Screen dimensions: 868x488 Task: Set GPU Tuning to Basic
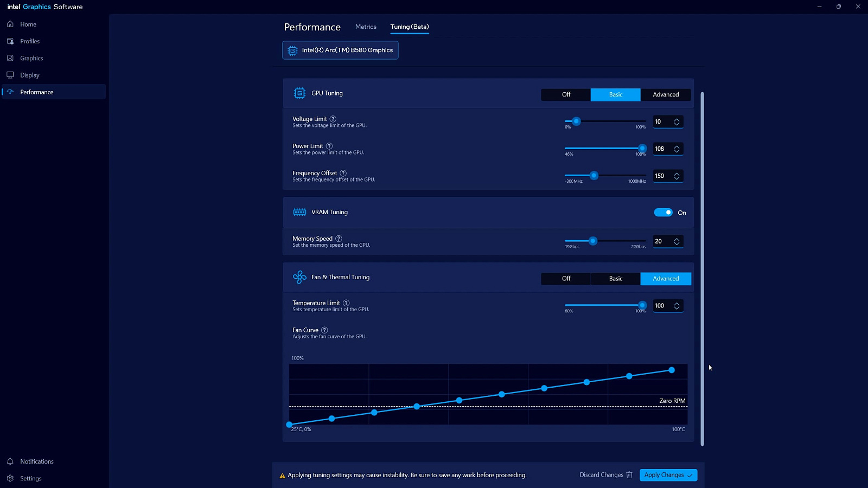tap(616, 94)
